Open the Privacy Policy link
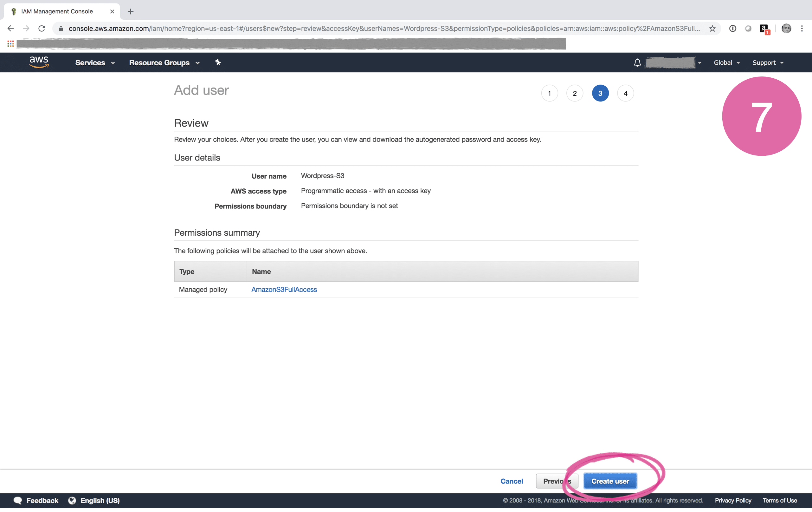This screenshot has width=812, height=512. (733, 500)
